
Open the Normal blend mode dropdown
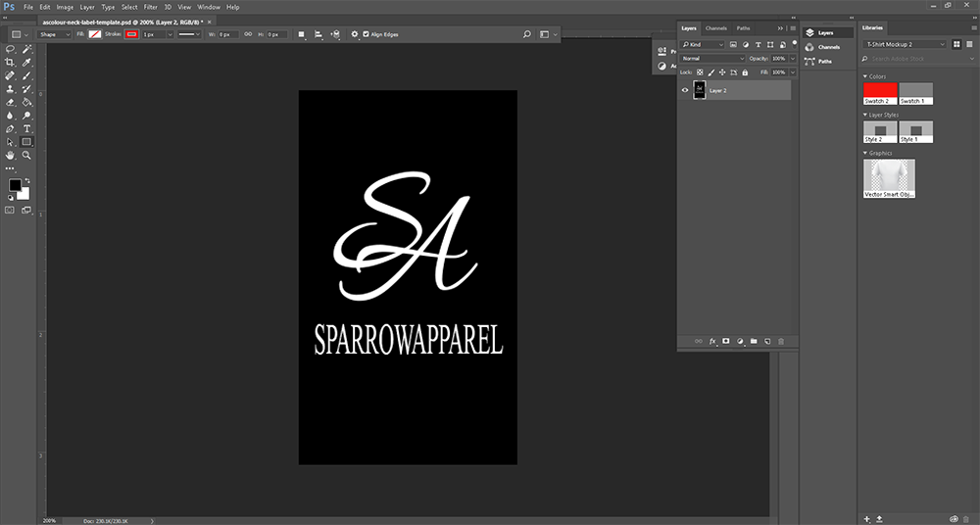pos(712,58)
